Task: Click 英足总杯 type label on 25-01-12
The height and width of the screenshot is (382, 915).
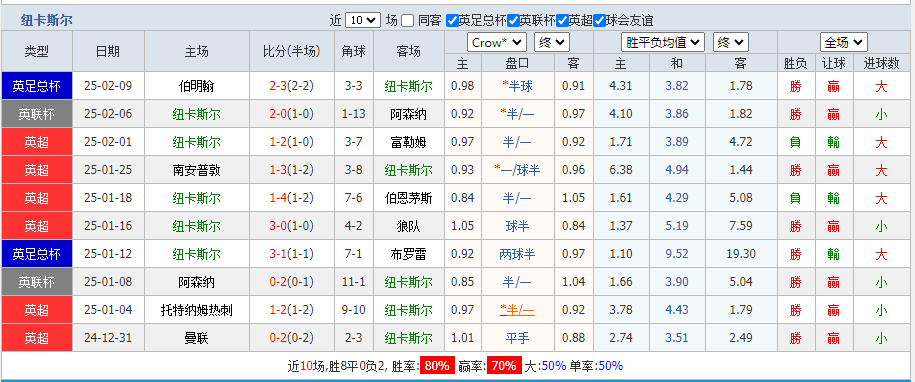Action: tap(37, 254)
